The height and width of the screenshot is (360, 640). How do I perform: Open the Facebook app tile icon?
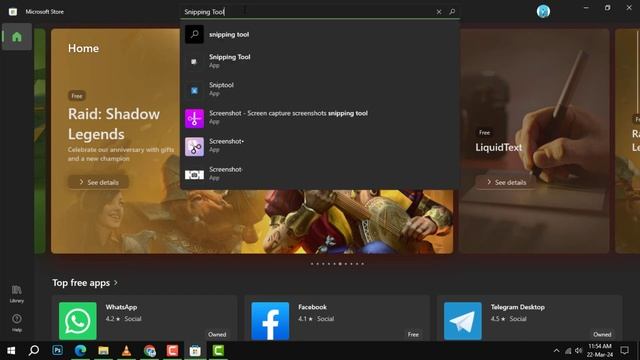click(270, 321)
